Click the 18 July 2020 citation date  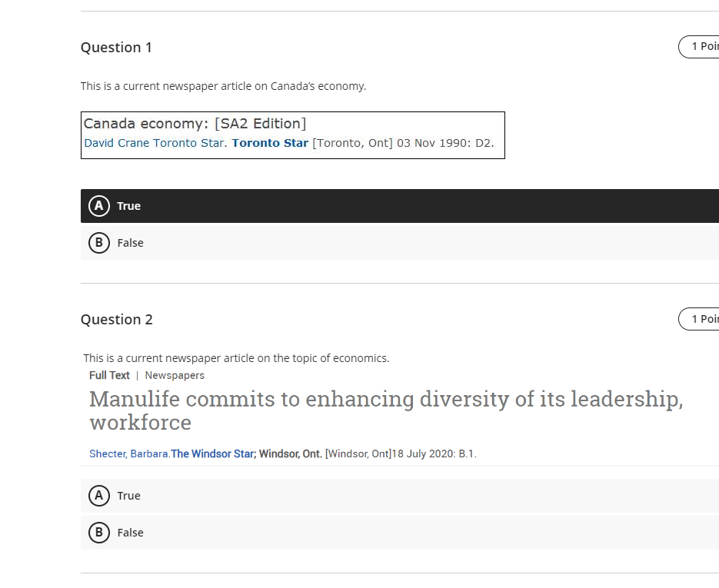pyautogui.click(x=423, y=453)
